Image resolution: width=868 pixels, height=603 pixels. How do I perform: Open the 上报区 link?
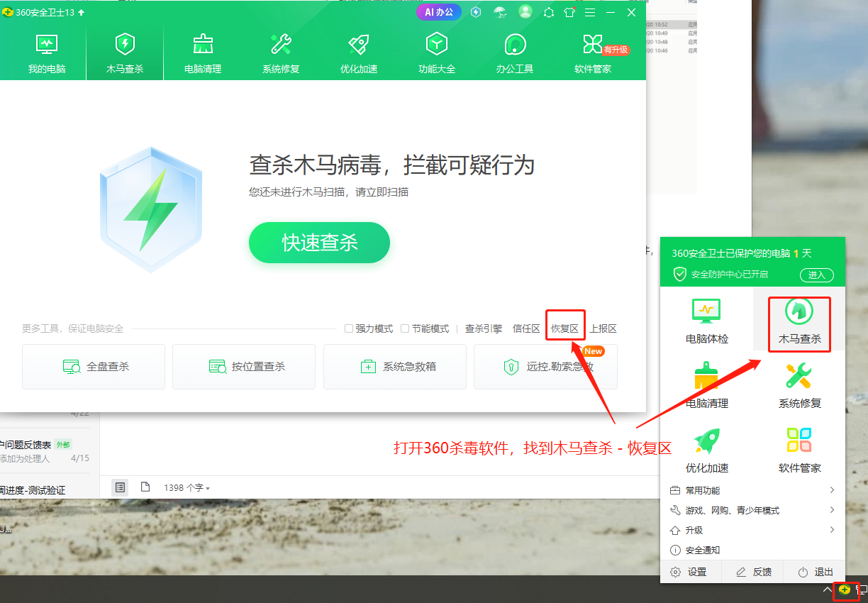[x=603, y=328]
